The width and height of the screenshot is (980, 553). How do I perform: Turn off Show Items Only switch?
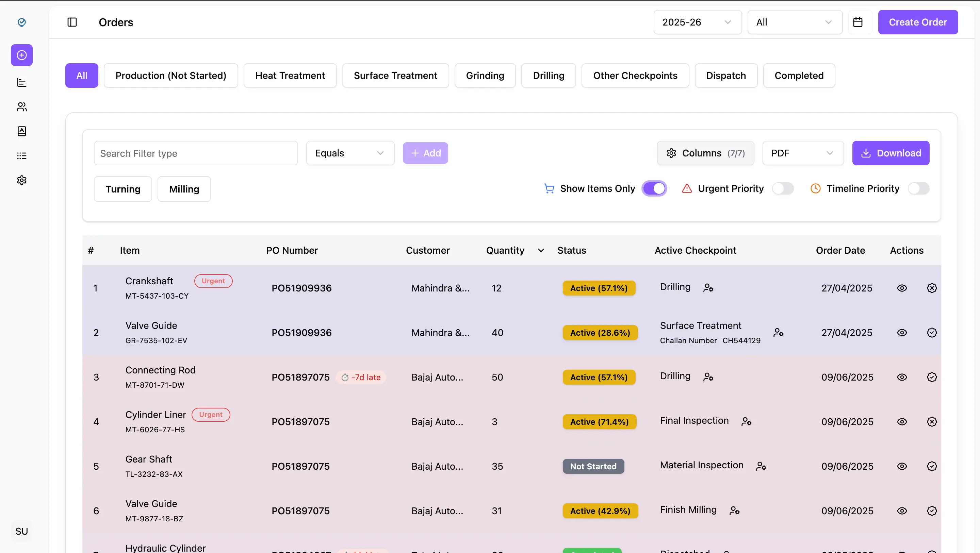tap(654, 189)
